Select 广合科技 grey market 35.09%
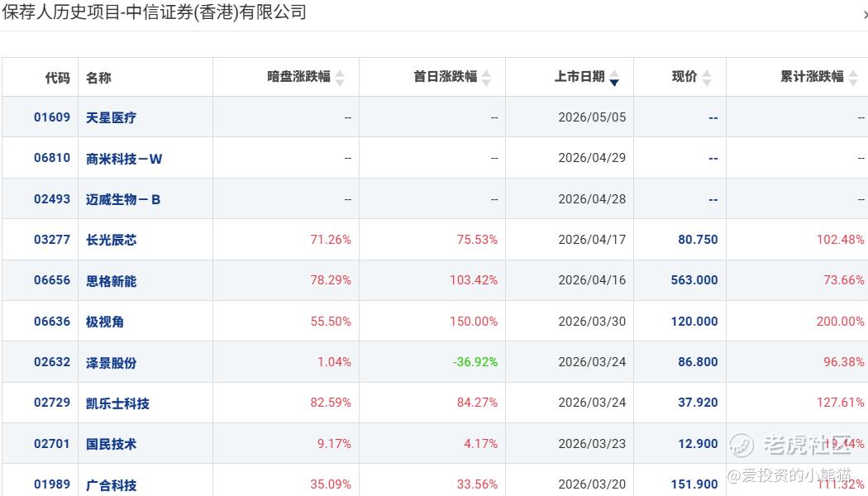Screen dimensions: 868x496 [331, 484]
